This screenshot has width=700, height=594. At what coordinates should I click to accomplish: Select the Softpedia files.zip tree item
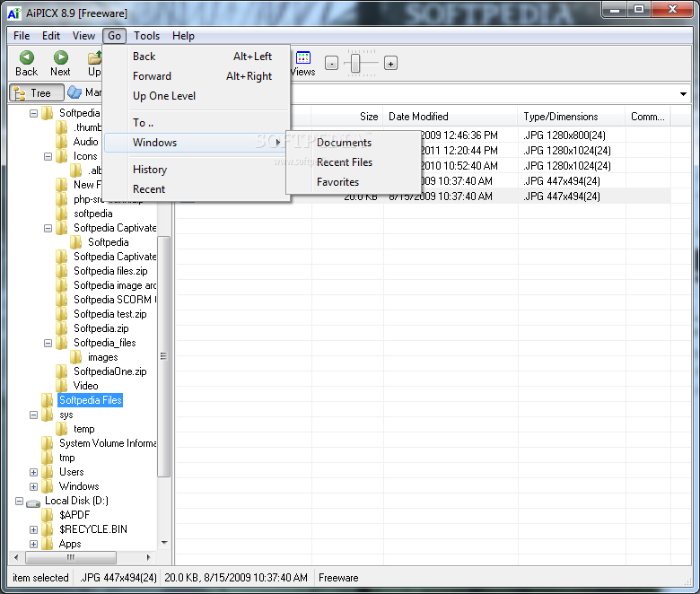(x=110, y=271)
